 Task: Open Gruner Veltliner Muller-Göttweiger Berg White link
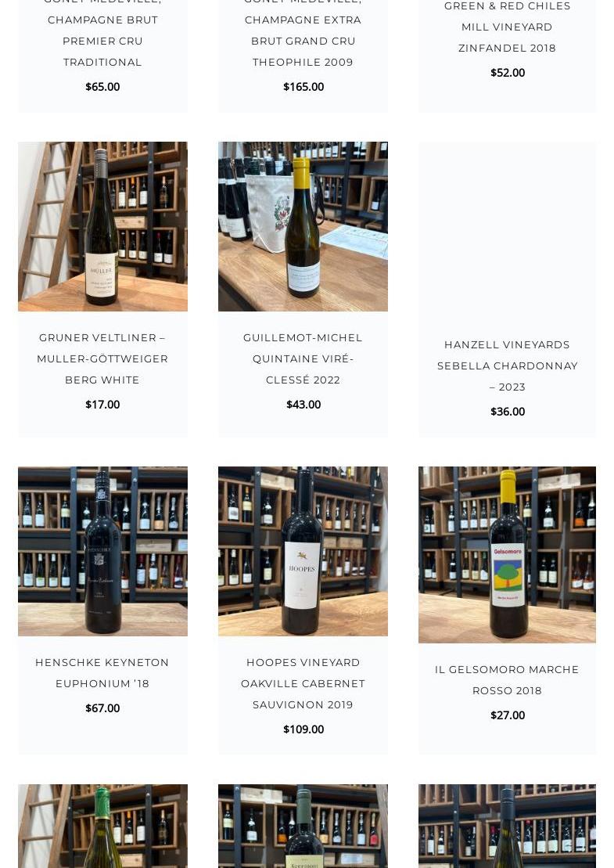pos(102,358)
